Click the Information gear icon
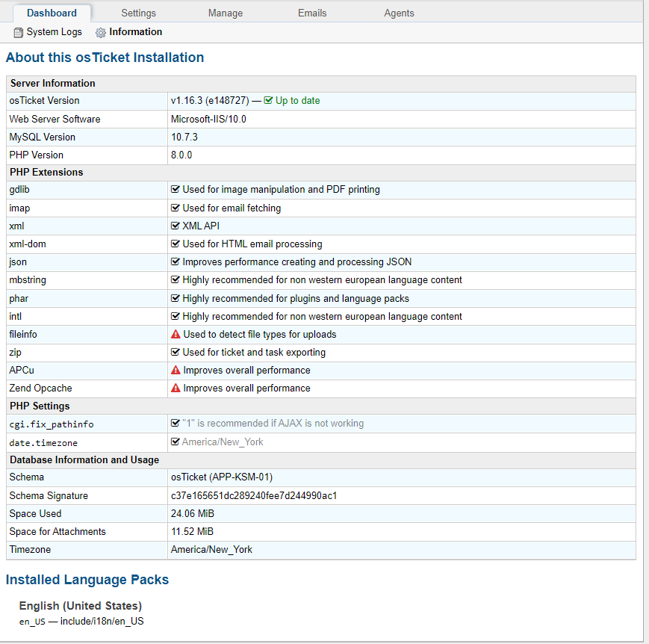This screenshot has height=644, width=649. (x=101, y=33)
